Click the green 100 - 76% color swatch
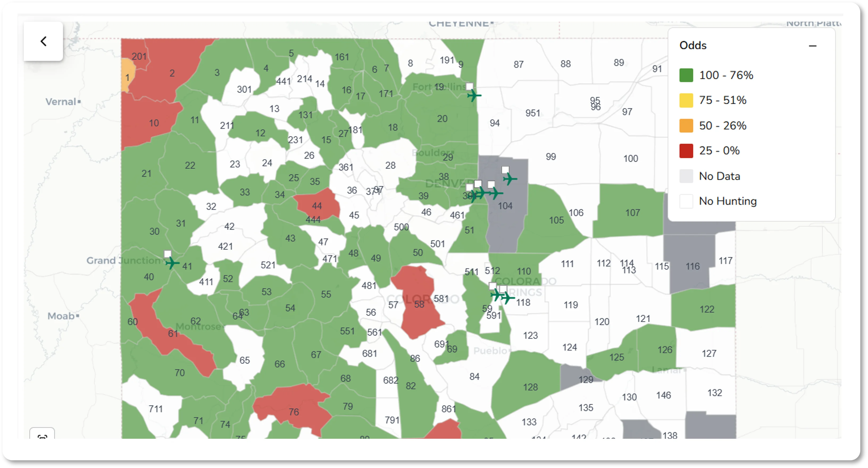The image size is (868, 468). [686, 75]
